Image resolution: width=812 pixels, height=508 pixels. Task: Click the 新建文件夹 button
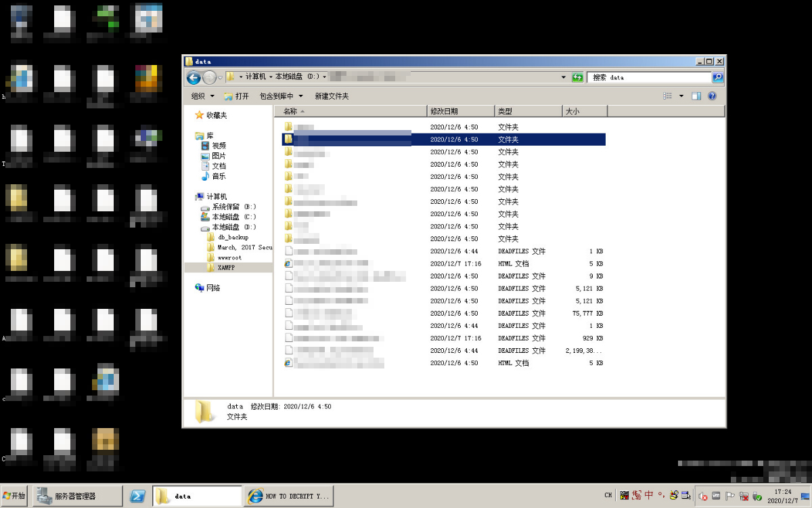[x=332, y=96]
